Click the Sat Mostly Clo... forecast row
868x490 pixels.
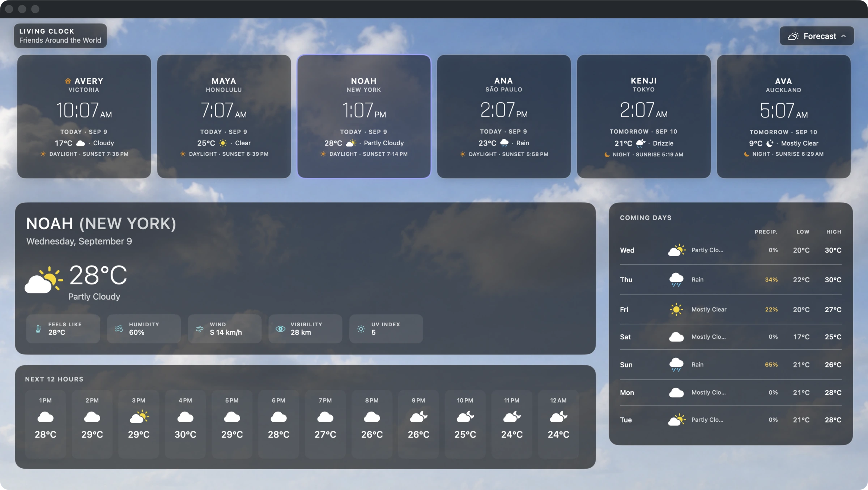point(731,337)
